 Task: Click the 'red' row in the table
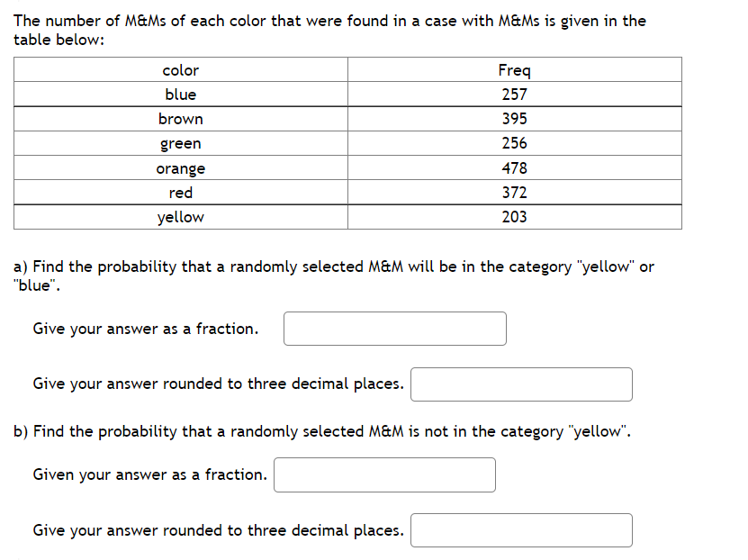point(180,192)
